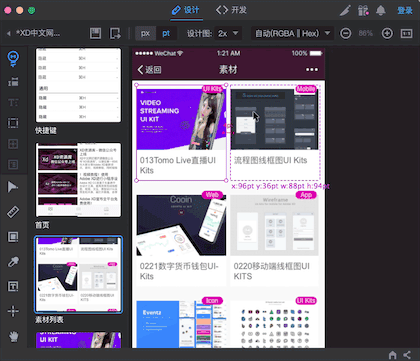This screenshot has height=361, width=420.
Task: Click the 0221数字货币钱包UI-Kits title text
Action: coord(179,271)
